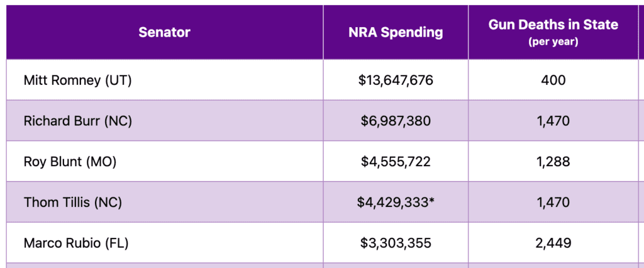Select the Marco Rubio (FL) name cell
This screenshot has height=268, width=644.
pos(75,243)
